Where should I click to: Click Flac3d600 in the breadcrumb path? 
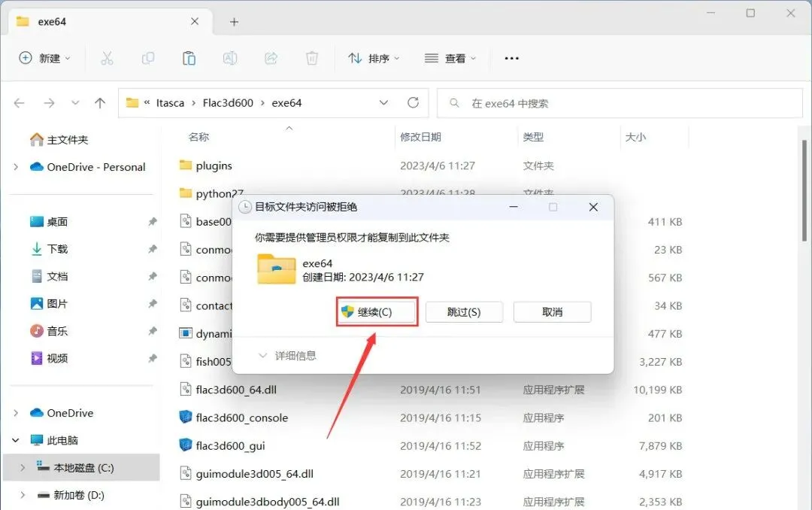(228, 102)
